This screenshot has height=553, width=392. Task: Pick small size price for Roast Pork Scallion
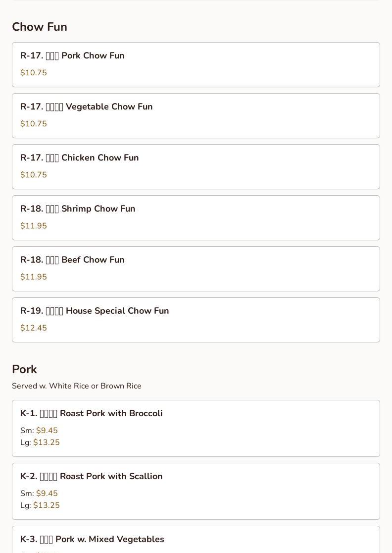[47, 494]
